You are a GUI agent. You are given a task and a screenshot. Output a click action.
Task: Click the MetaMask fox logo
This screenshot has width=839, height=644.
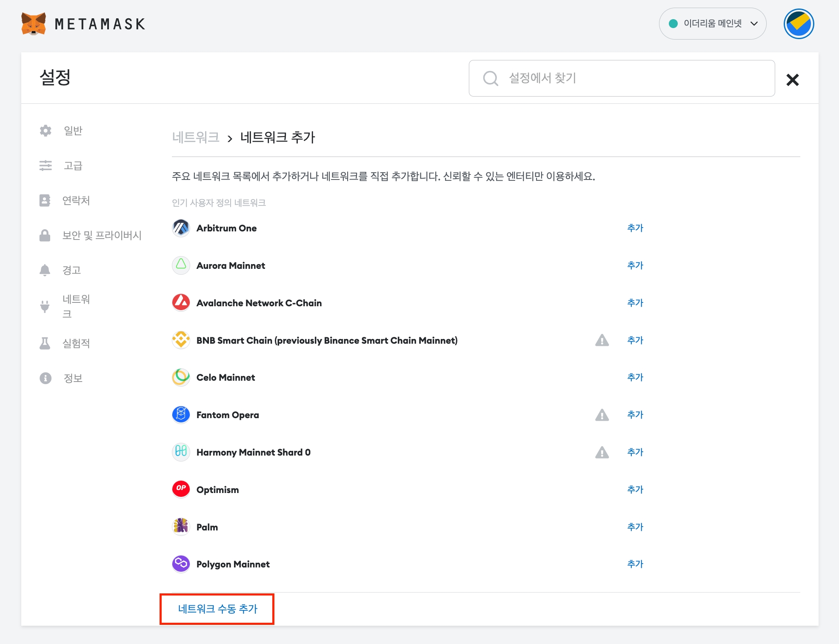pos(34,24)
